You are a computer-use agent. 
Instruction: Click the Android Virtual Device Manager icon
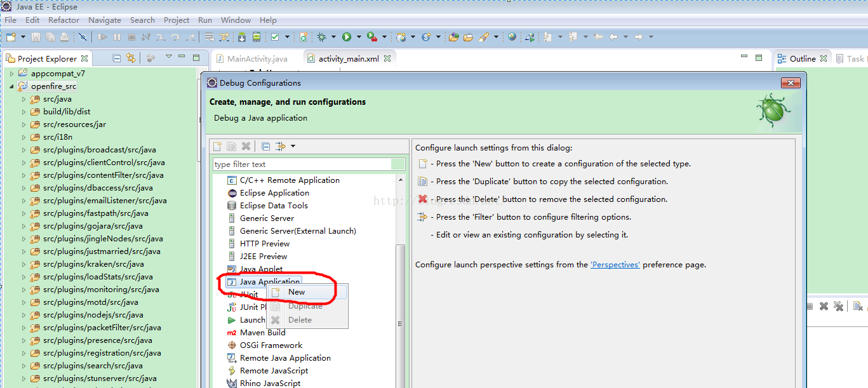[x=257, y=37]
